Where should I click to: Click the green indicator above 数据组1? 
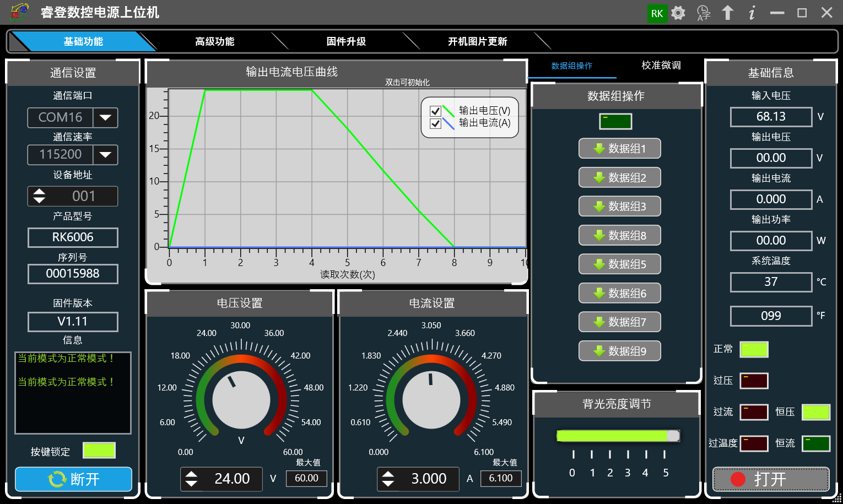616,121
